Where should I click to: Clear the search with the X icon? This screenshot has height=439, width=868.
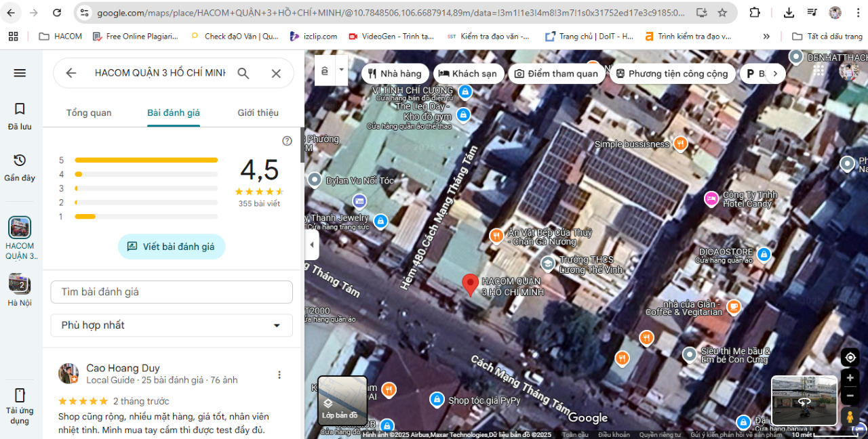click(276, 73)
